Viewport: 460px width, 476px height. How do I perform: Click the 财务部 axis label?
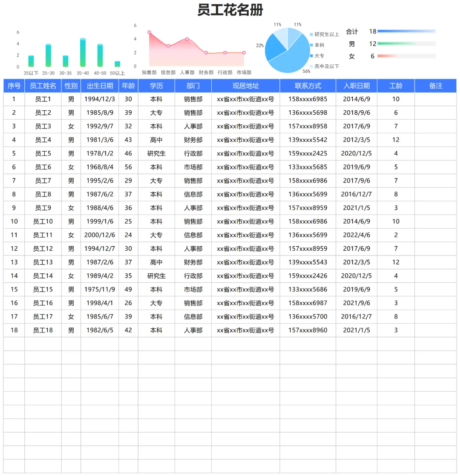(x=206, y=72)
